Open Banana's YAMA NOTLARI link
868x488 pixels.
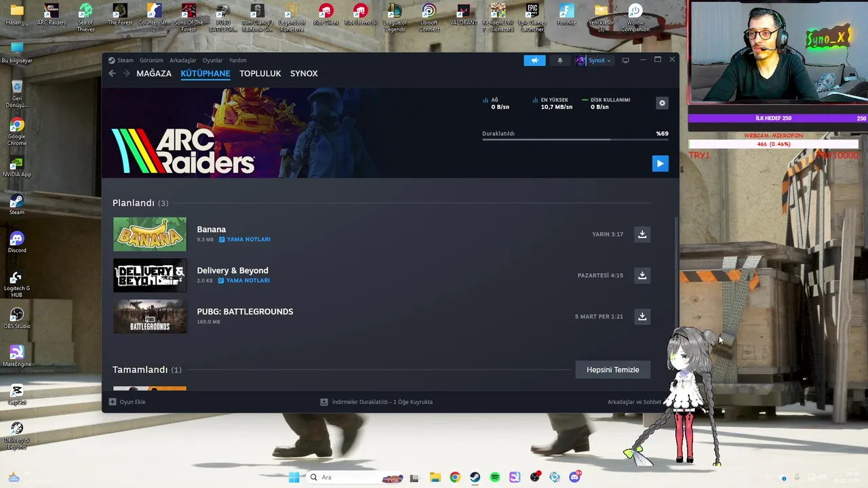(x=245, y=239)
